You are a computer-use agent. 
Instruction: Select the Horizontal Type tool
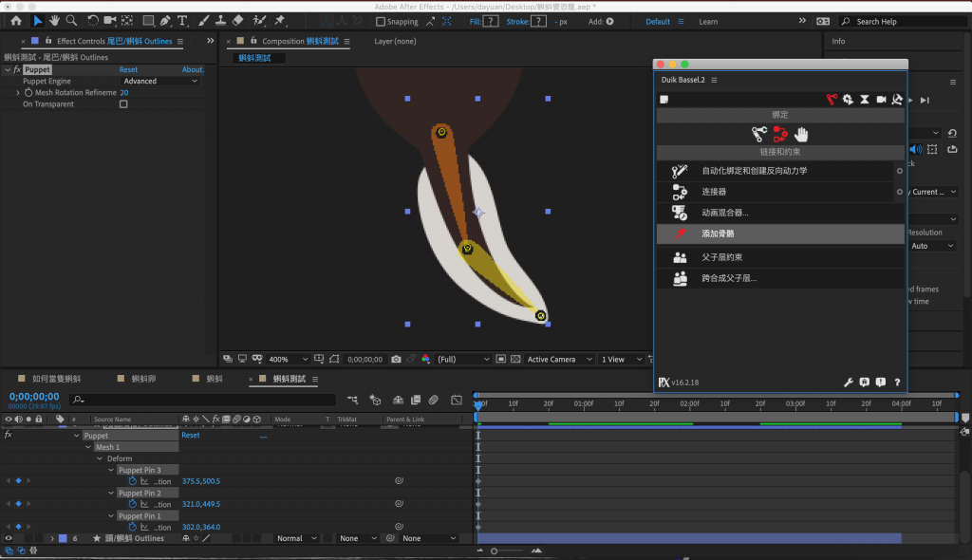182,21
